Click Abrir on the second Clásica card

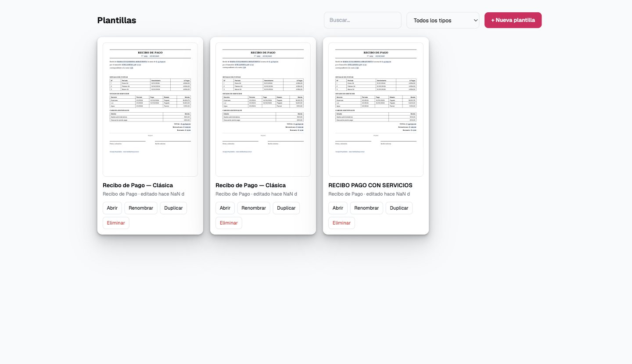(x=225, y=208)
